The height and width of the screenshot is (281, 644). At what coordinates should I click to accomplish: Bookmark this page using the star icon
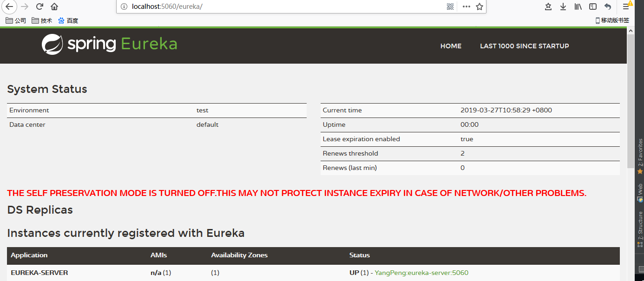[x=479, y=7]
